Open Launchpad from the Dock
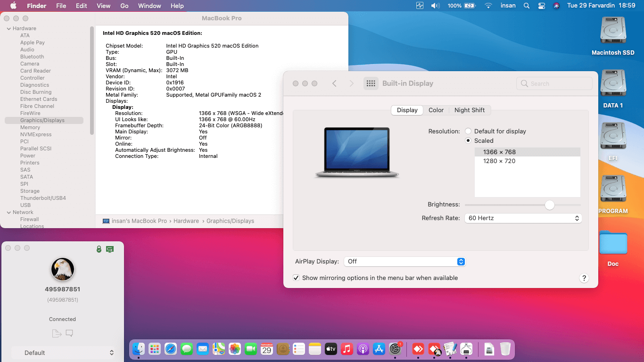 [154, 349]
